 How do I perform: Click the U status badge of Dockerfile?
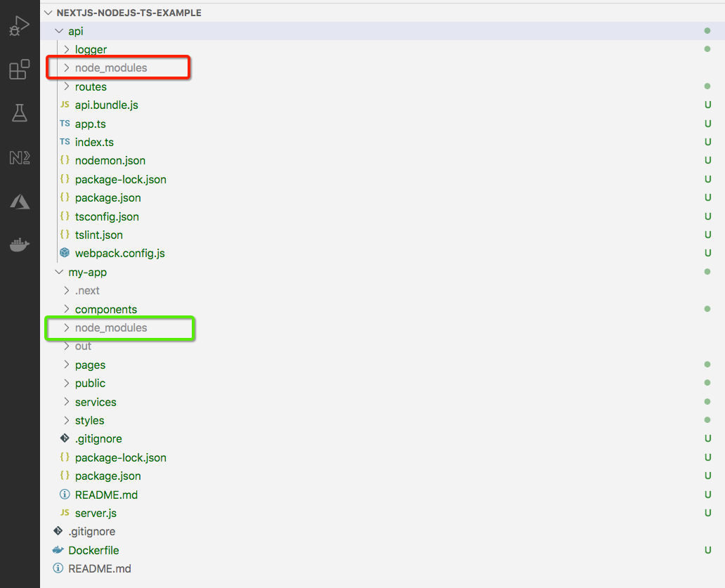click(x=707, y=550)
